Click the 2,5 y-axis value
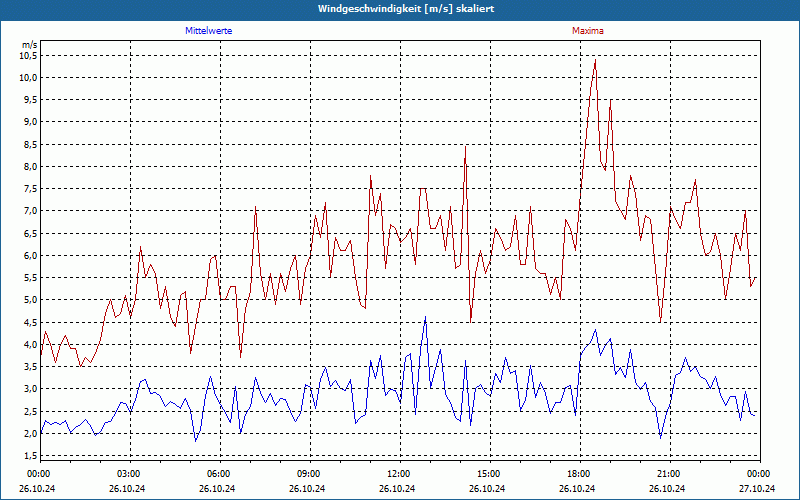Image resolution: width=800 pixels, height=500 pixels. click(x=31, y=411)
